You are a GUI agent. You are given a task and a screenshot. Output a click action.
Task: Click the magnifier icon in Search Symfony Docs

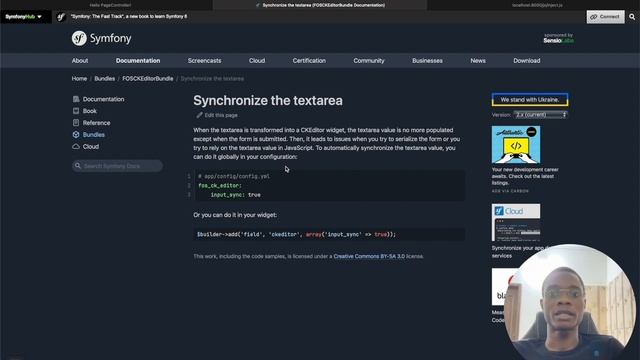click(x=78, y=166)
